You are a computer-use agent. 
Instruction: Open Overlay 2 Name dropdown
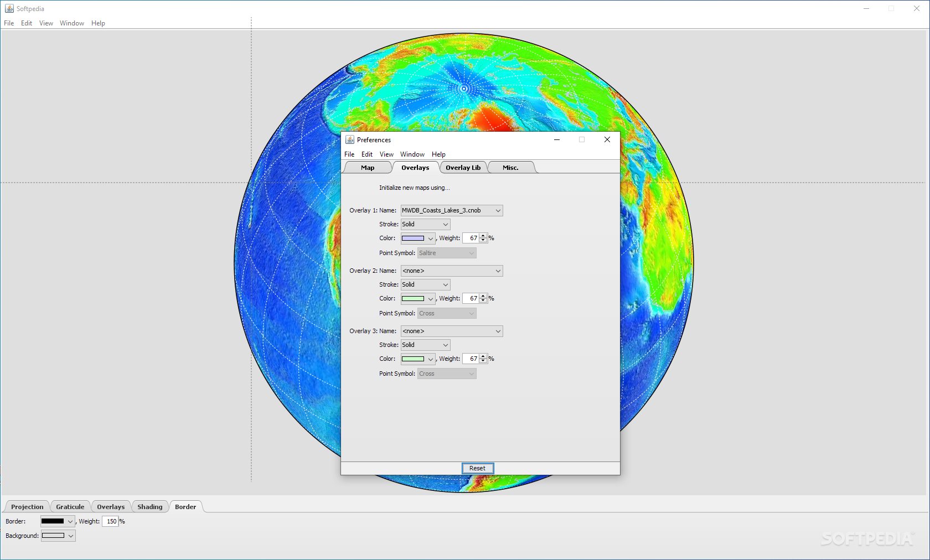pos(452,271)
